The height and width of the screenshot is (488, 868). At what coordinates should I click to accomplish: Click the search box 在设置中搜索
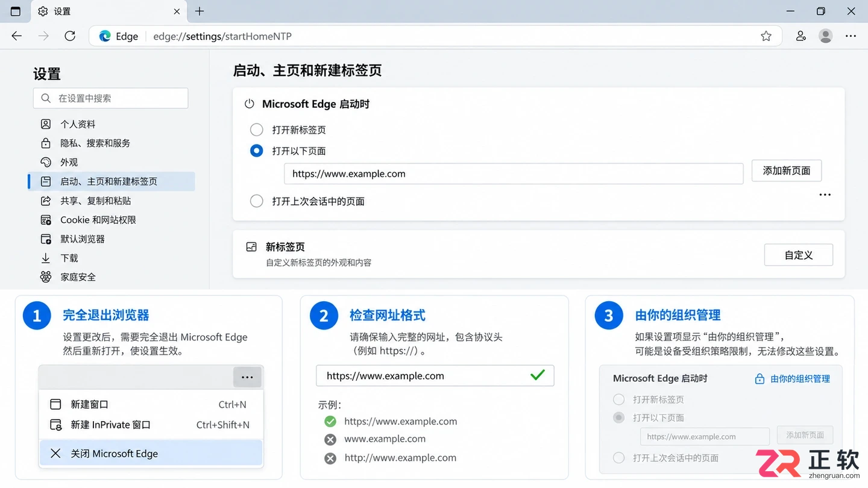[110, 98]
